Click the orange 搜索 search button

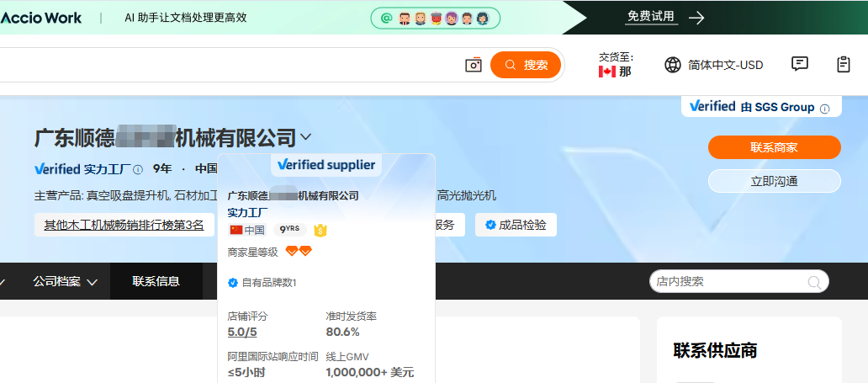526,65
